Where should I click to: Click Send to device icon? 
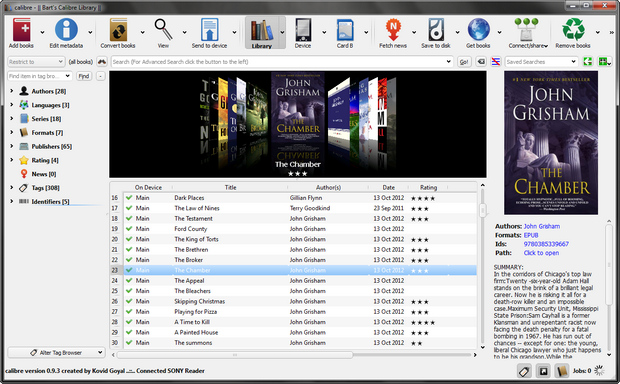point(209,30)
